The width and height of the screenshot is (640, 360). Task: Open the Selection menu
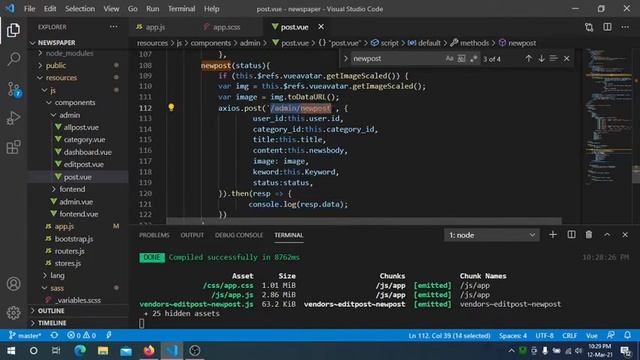coord(80,9)
